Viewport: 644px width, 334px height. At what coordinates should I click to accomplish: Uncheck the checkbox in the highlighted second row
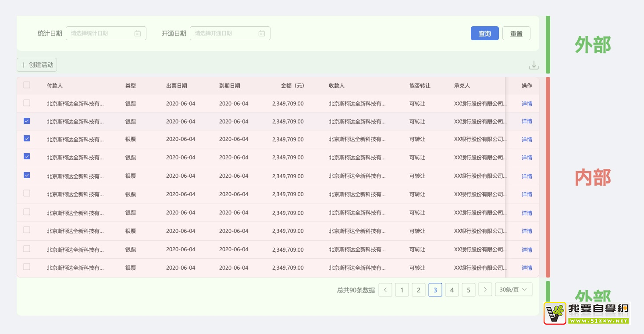pyautogui.click(x=27, y=121)
